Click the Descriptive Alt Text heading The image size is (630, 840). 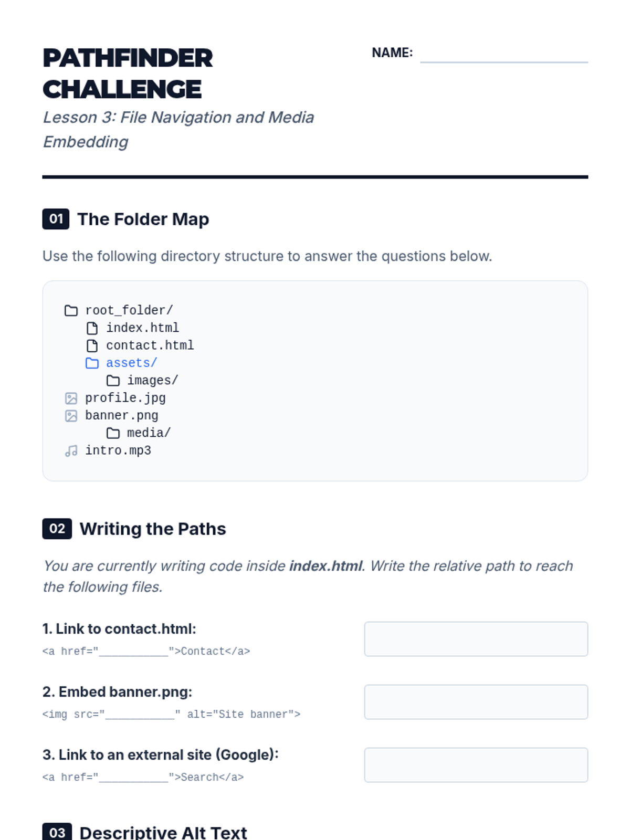click(x=163, y=833)
